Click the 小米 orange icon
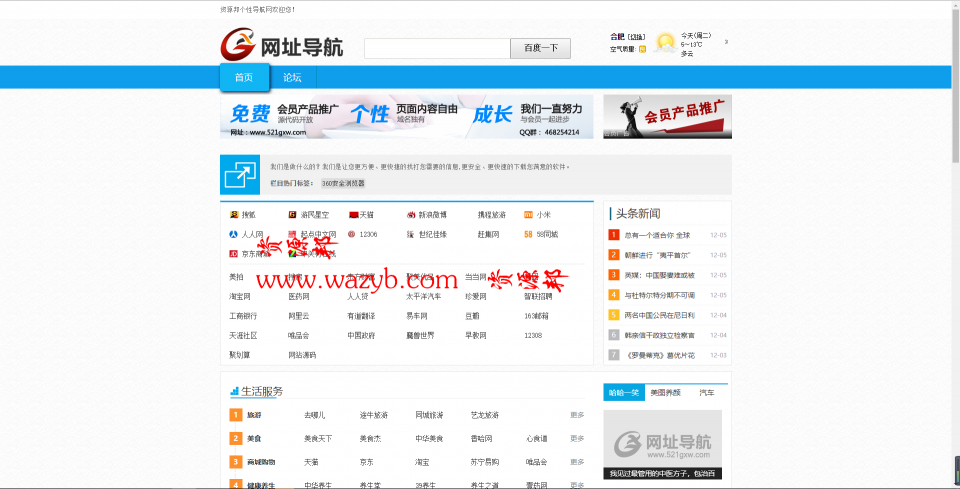Screen dimensions: 960x489 [528, 215]
